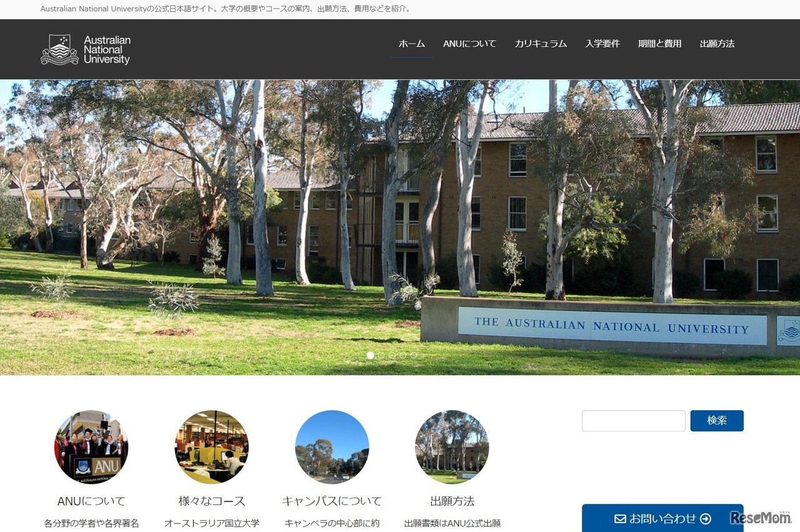This screenshot has height=532, width=800.
Task: Open the 入学要件 menu item
Action: [x=602, y=44]
